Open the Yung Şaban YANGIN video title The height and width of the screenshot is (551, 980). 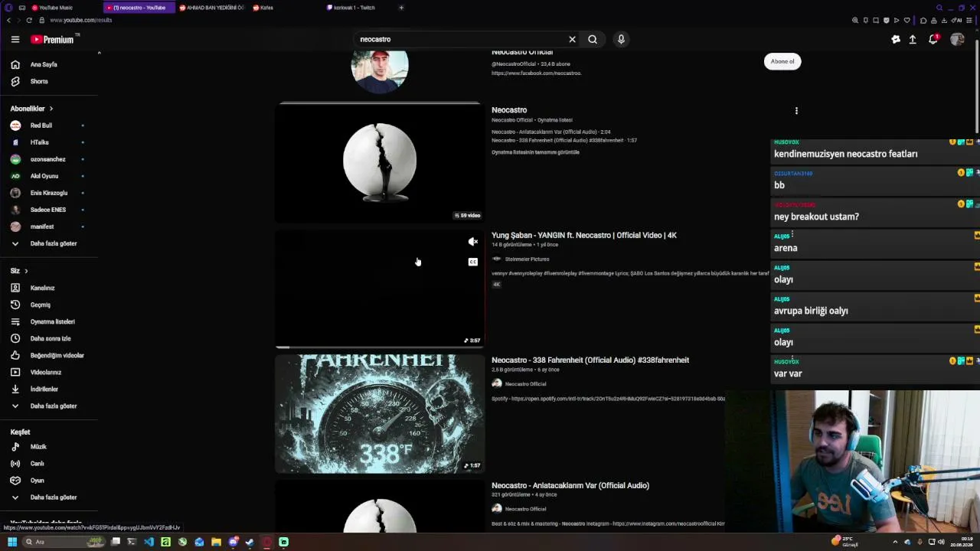pyautogui.click(x=584, y=235)
